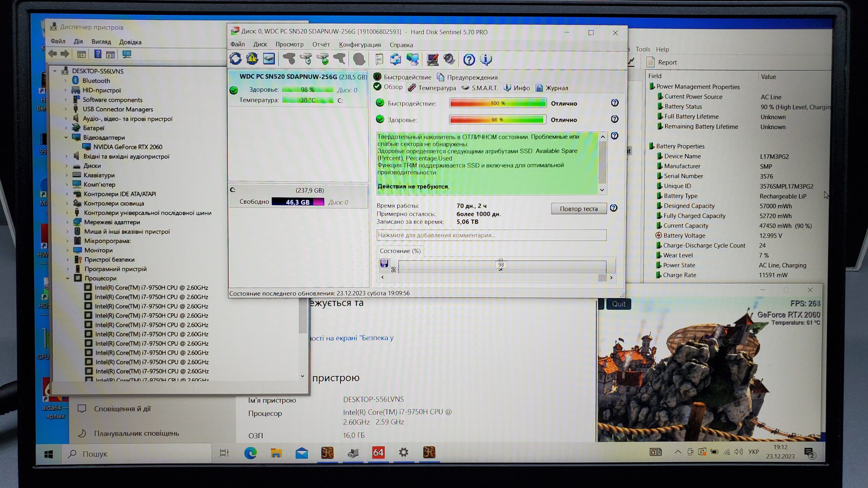The height and width of the screenshot is (488, 868).
Task: Click the yellow warning alert toolbar icon
Action: 252,59
